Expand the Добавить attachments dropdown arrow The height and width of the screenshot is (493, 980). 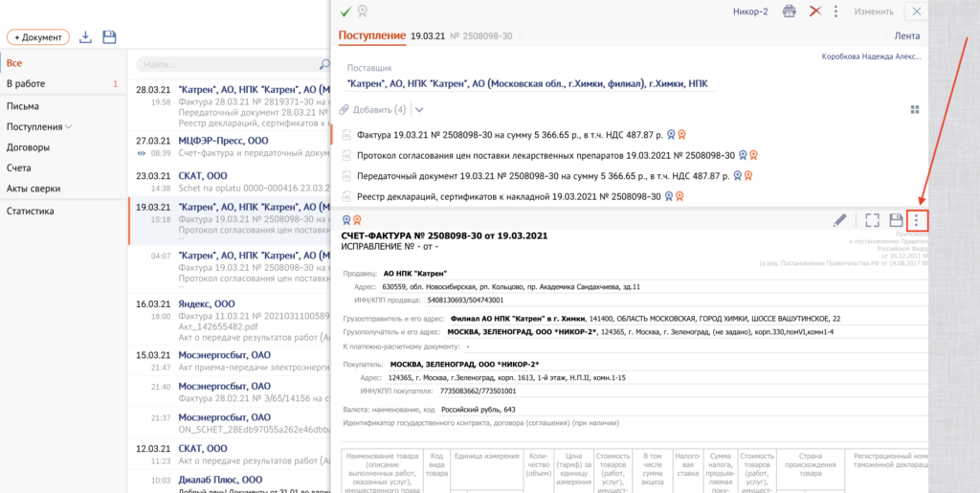419,109
